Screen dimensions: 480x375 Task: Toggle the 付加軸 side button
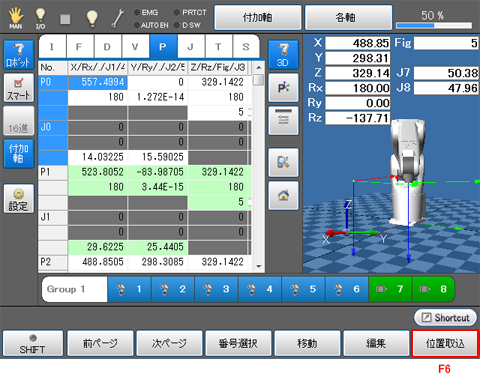tap(19, 153)
